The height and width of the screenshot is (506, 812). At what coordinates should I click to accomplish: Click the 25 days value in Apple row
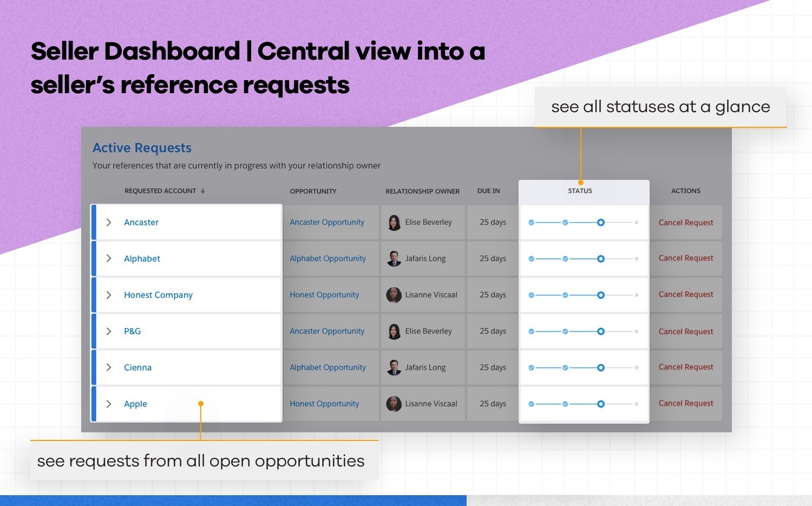493,404
